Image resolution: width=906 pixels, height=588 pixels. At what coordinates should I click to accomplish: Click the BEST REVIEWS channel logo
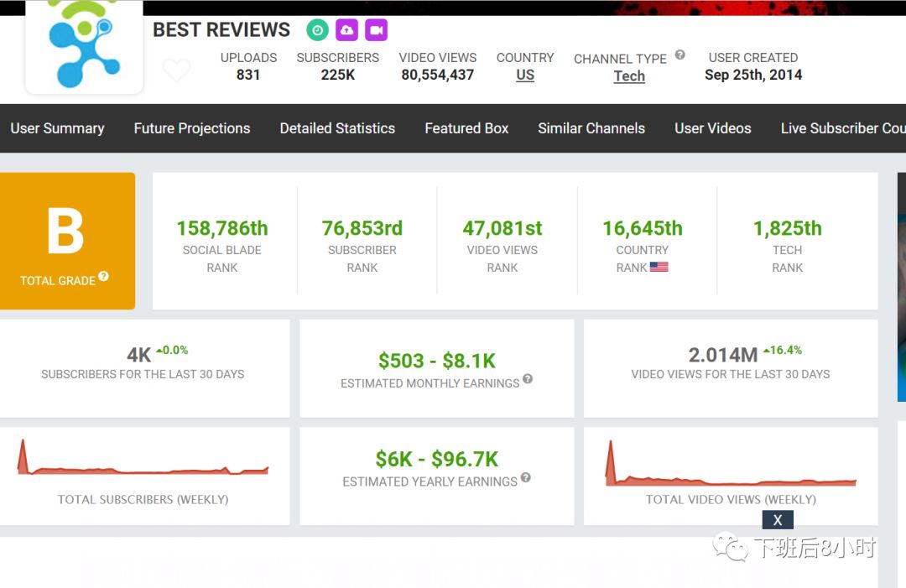coord(84,46)
